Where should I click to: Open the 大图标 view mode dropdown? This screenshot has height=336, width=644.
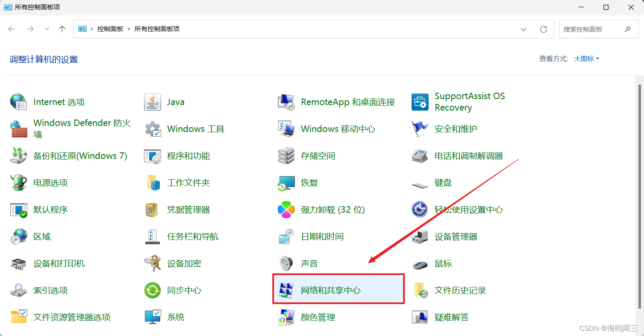(x=587, y=59)
